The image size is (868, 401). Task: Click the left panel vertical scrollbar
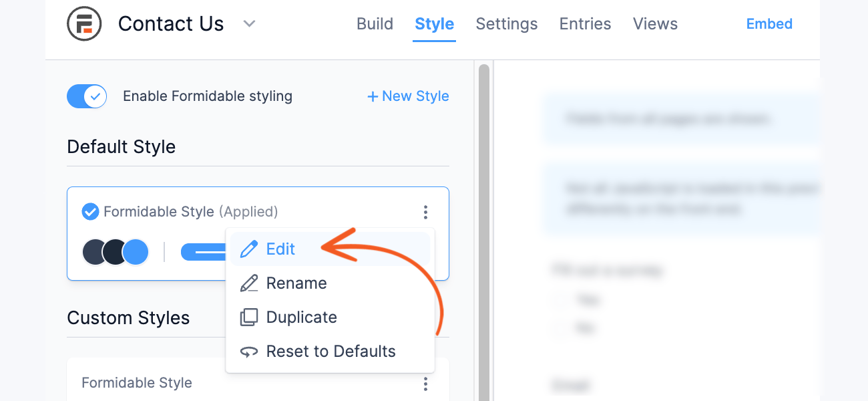click(484, 231)
